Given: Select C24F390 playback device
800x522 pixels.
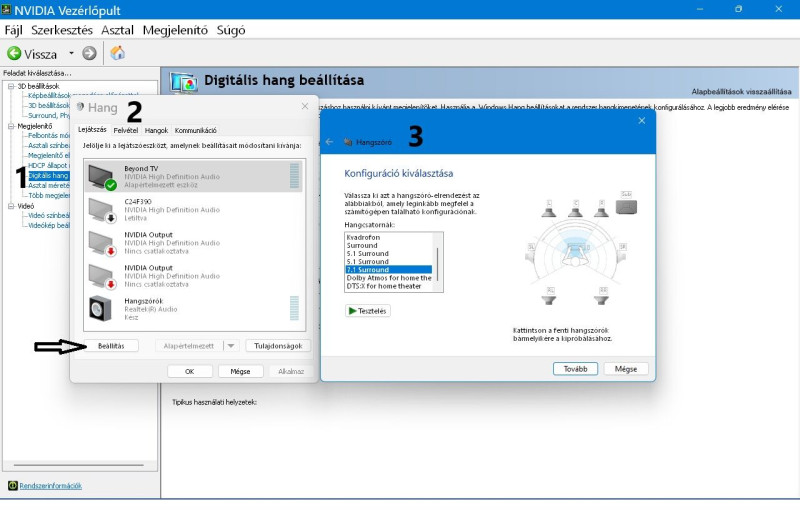Looking at the screenshot, I should pyautogui.click(x=194, y=210).
